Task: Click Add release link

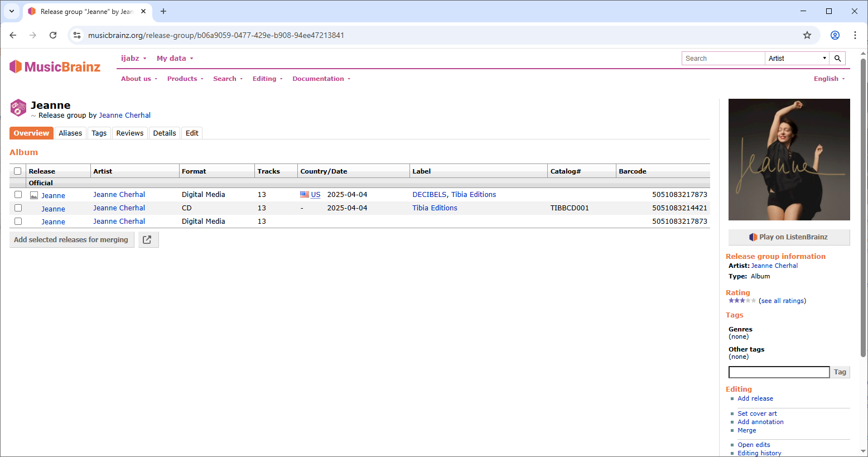Action: tap(755, 398)
